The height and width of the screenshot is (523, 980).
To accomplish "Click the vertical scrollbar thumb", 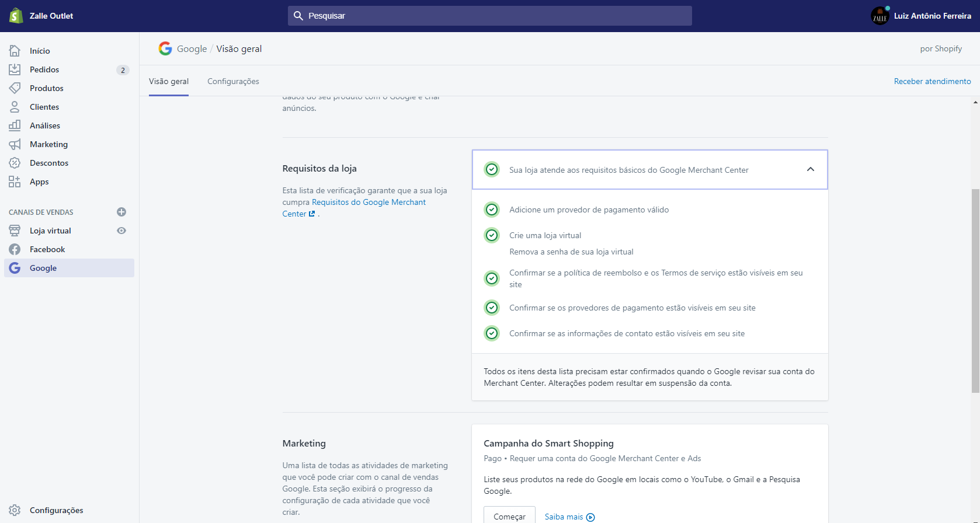I will (x=975, y=291).
